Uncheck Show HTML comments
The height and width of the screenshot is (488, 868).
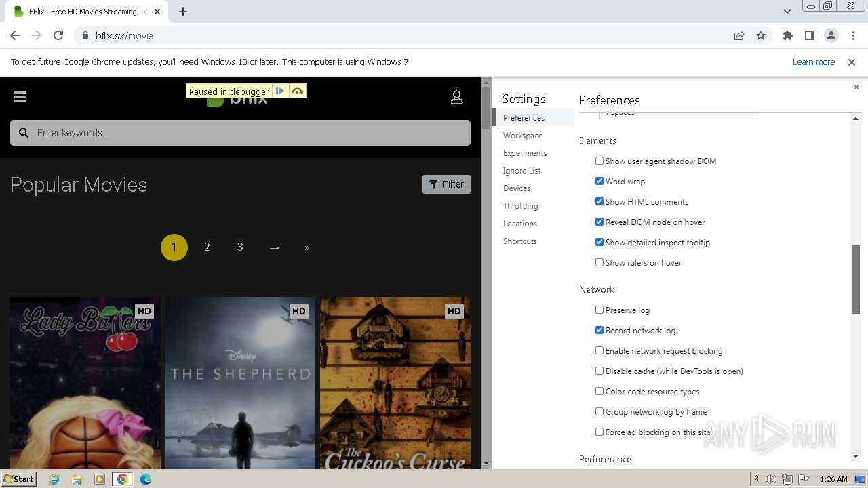[x=599, y=201]
